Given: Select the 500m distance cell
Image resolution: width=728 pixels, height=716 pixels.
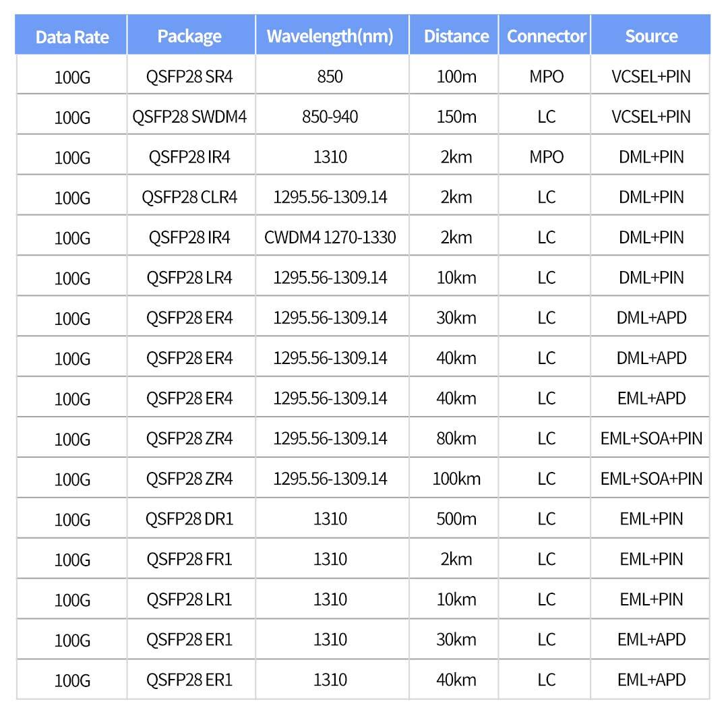Looking at the screenshot, I should pos(456,519).
